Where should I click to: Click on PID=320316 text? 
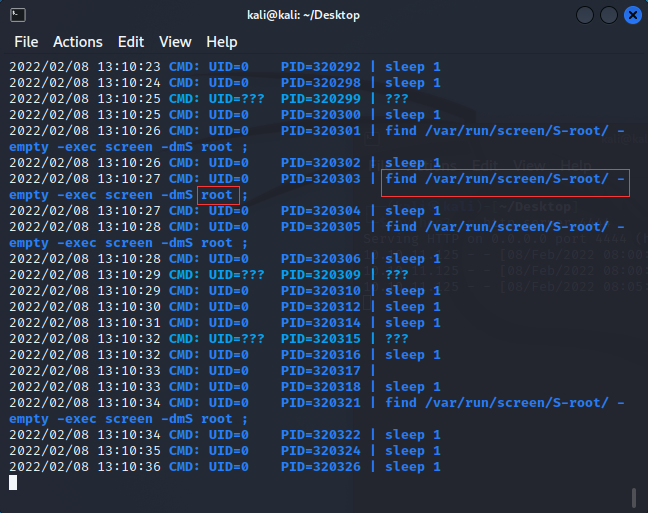pos(320,355)
